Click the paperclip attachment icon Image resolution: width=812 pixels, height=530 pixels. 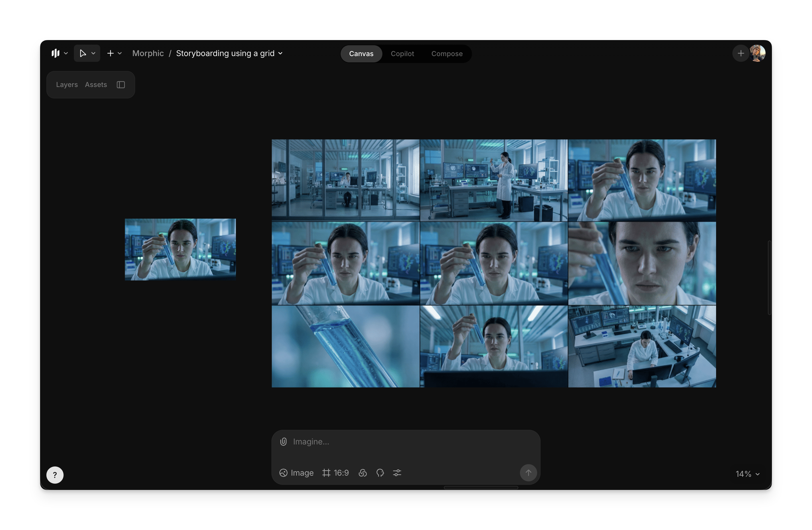pos(283,442)
